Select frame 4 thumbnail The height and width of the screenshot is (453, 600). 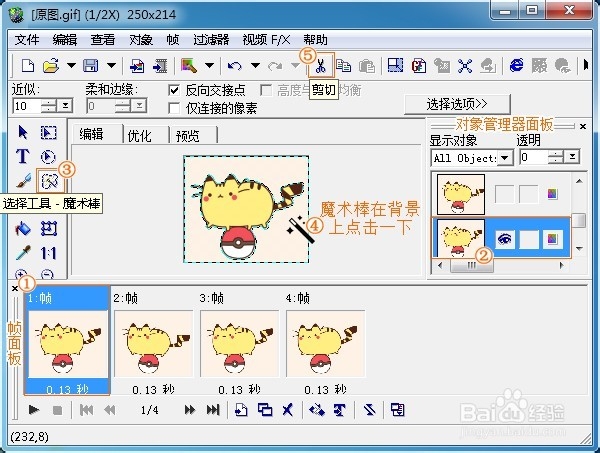coord(326,343)
